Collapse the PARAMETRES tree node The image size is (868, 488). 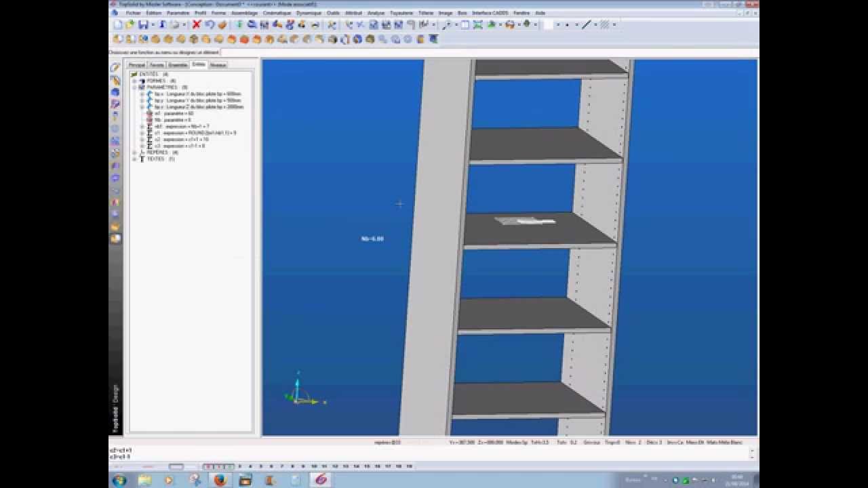pos(135,87)
